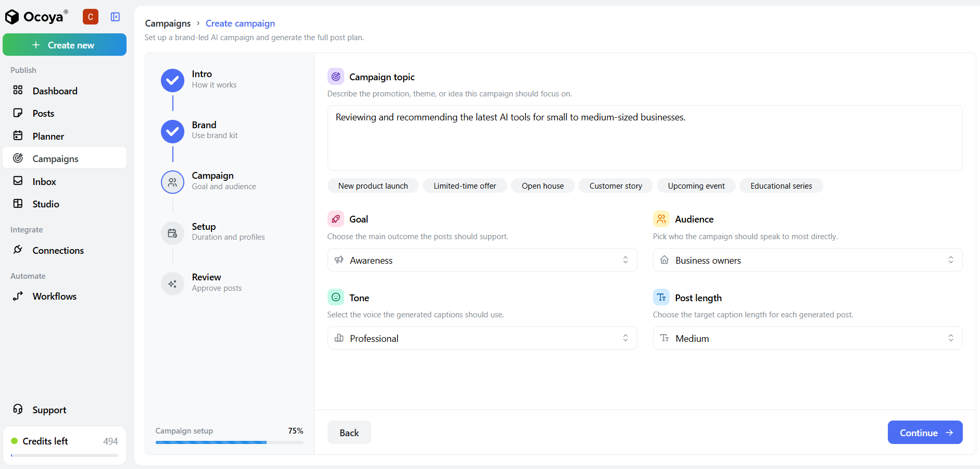Click the Create campaign breadcrumb
Image resolution: width=980 pixels, height=469 pixels.
click(x=240, y=23)
